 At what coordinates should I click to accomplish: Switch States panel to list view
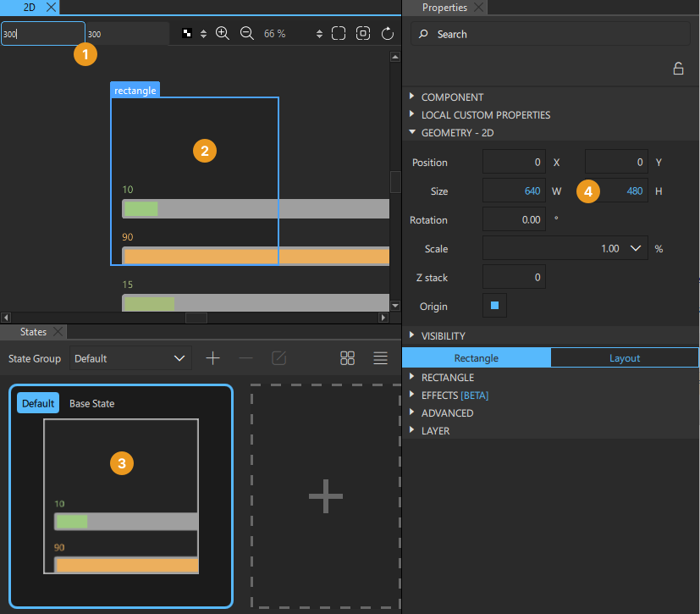coord(380,357)
